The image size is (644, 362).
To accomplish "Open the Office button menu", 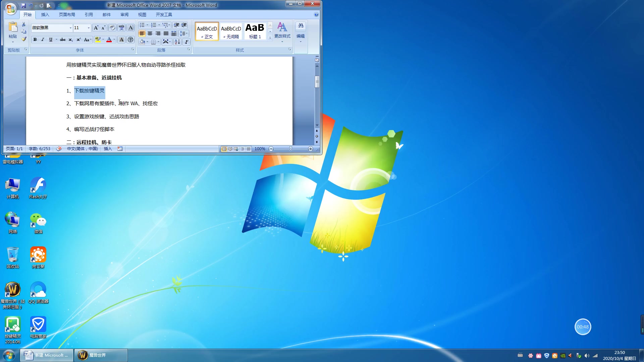I will point(11,8).
